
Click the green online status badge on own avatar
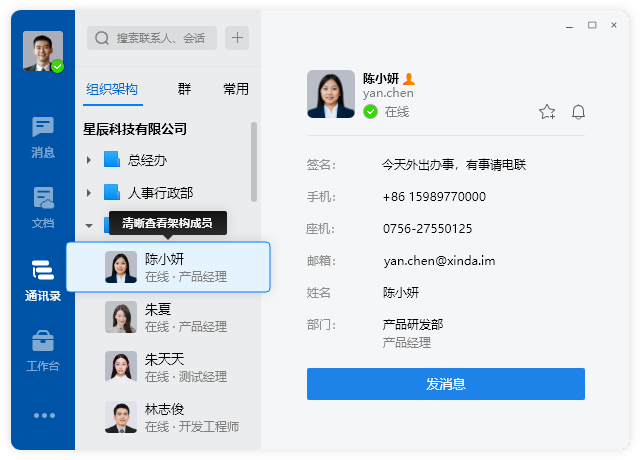click(x=58, y=66)
